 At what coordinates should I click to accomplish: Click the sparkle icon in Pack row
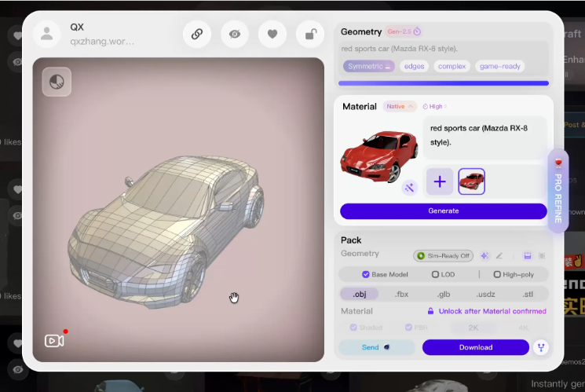[x=484, y=256]
